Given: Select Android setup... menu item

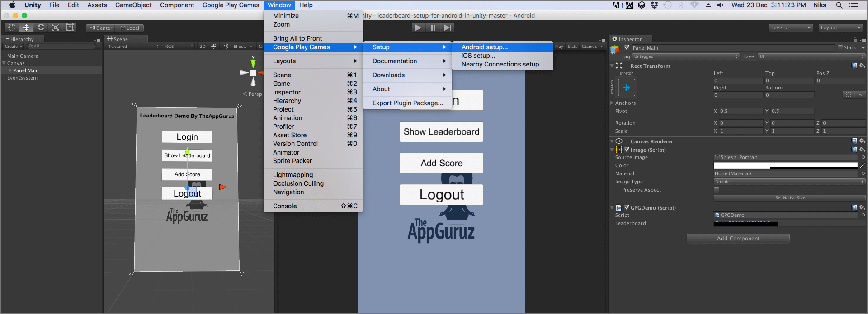Looking at the screenshot, I should coord(502,47).
